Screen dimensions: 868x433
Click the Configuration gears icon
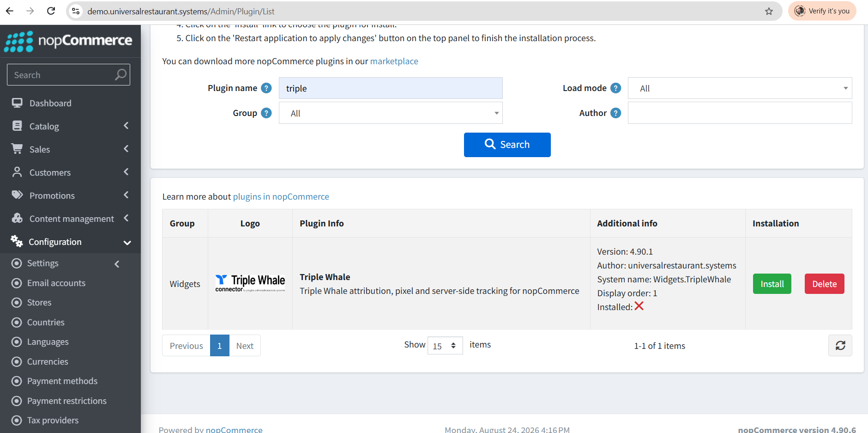(17, 241)
